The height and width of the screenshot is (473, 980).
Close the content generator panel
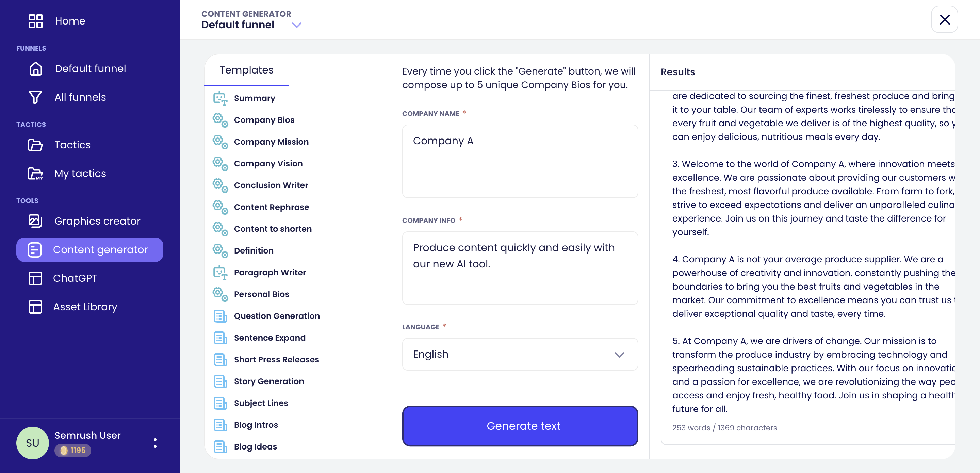944,20
